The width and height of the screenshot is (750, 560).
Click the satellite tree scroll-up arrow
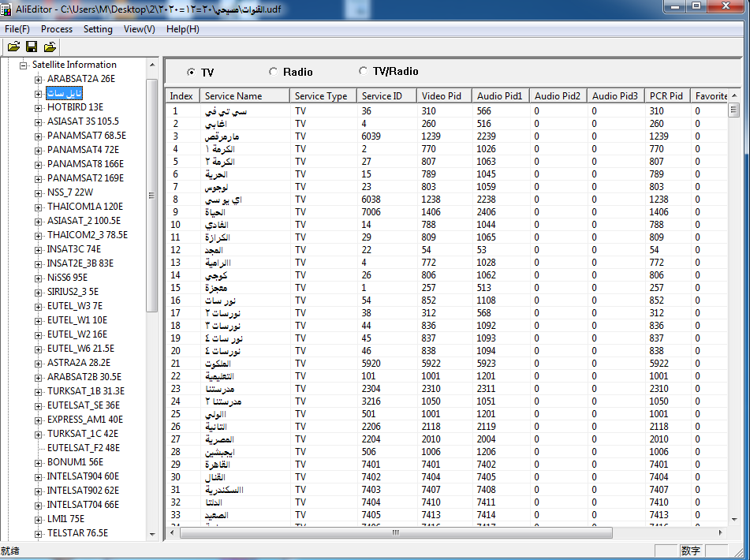tap(152, 65)
